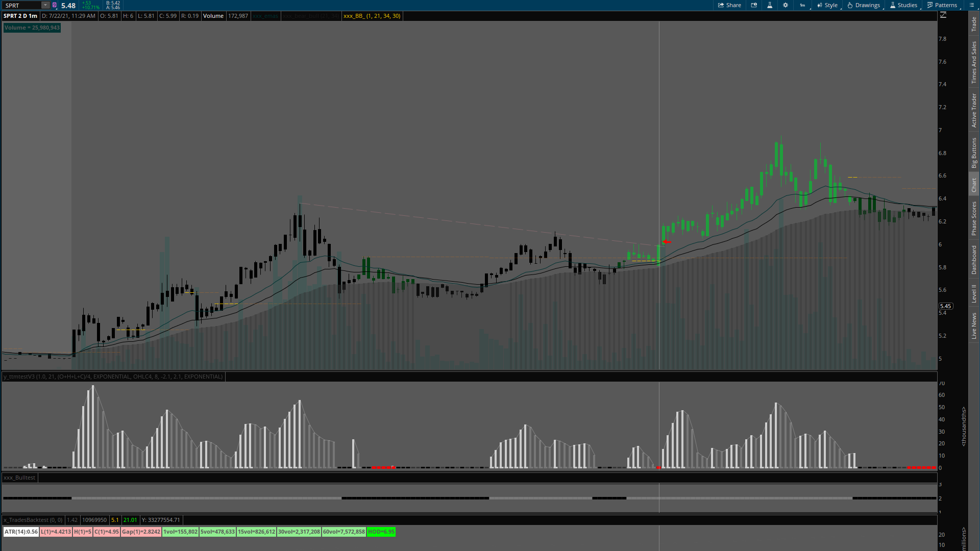Open the Patterns menu
Screen dimensions: 980x551
pyautogui.click(x=942, y=5)
